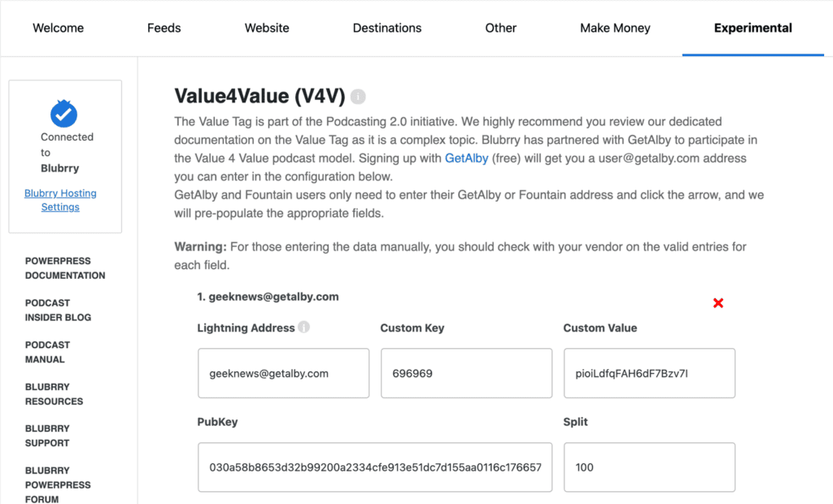Open the Blubrry Hosting Settings link
Viewport: 833px width, 504px height.
(60, 200)
